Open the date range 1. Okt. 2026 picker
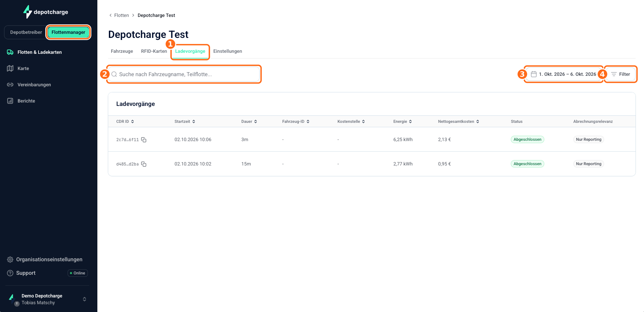This screenshot has height=312, width=644. tap(564, 74)
